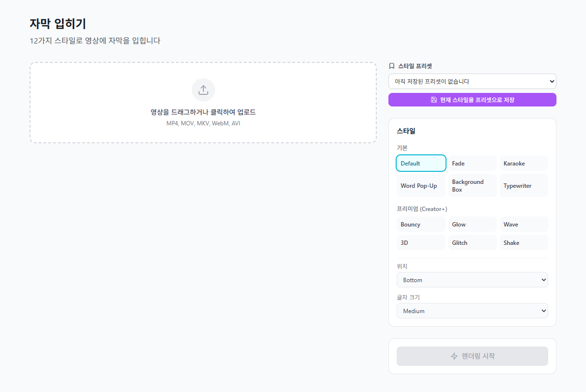The height and width of the screenshot is (392, 586).
Task: Click 현재 스타일을 프리셋으로 저장 button
Action: click(x=472, y=100)
